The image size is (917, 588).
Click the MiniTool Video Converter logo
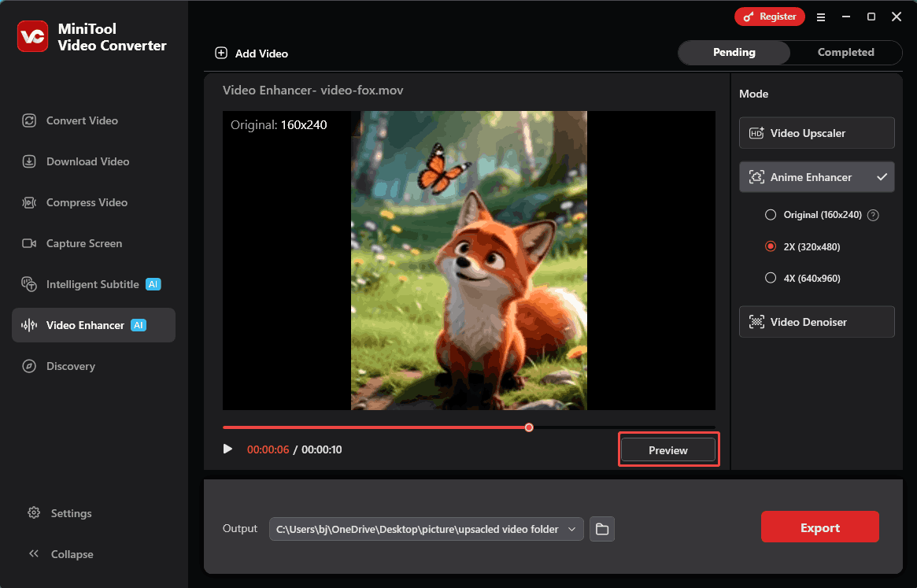(33, 36)
